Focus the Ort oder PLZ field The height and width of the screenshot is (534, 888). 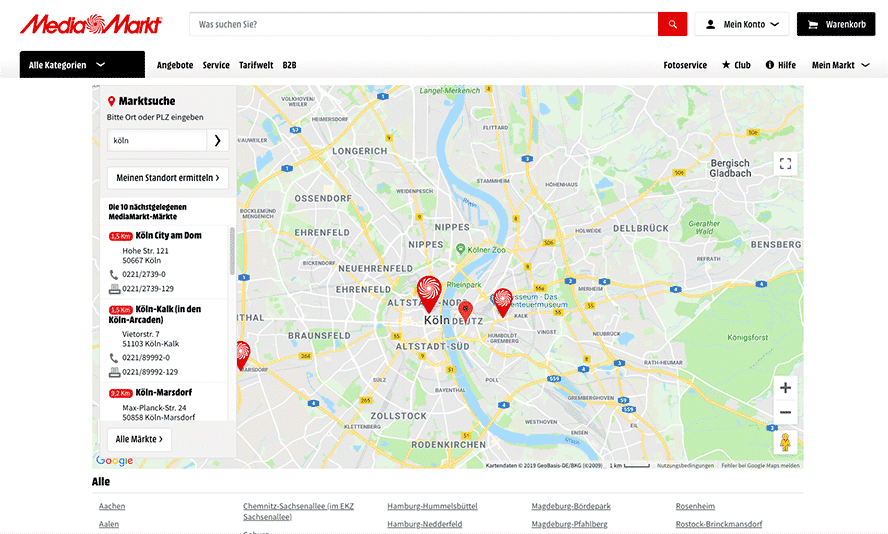pos(157,140)
